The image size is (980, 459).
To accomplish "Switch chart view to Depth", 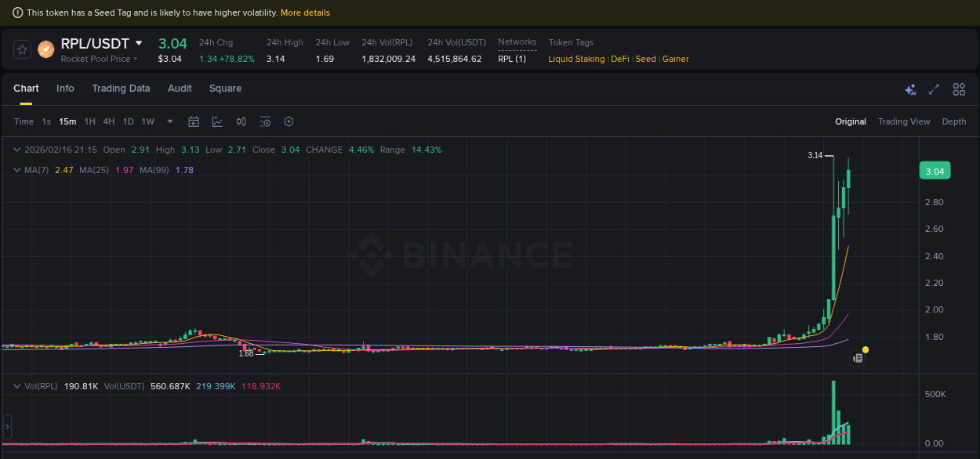I will [x=954, y=121].
